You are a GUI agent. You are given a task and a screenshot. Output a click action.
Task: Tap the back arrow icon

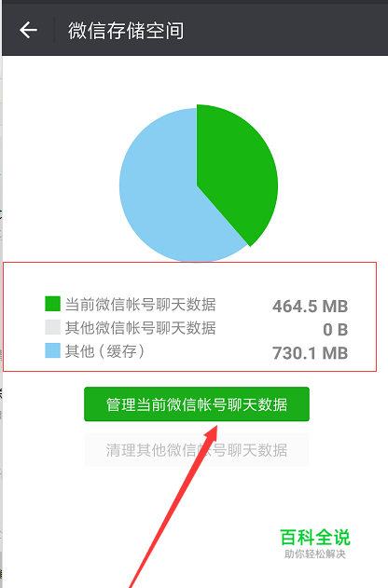[28, 30]
